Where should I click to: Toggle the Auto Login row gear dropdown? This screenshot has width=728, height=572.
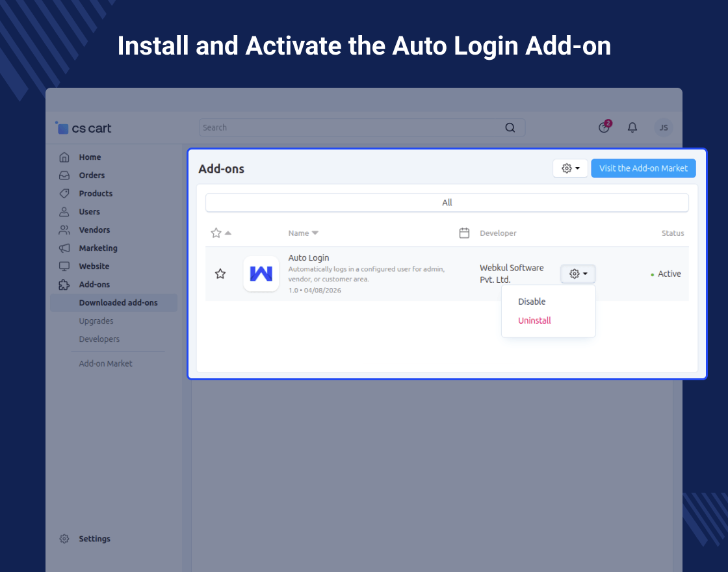578,274
